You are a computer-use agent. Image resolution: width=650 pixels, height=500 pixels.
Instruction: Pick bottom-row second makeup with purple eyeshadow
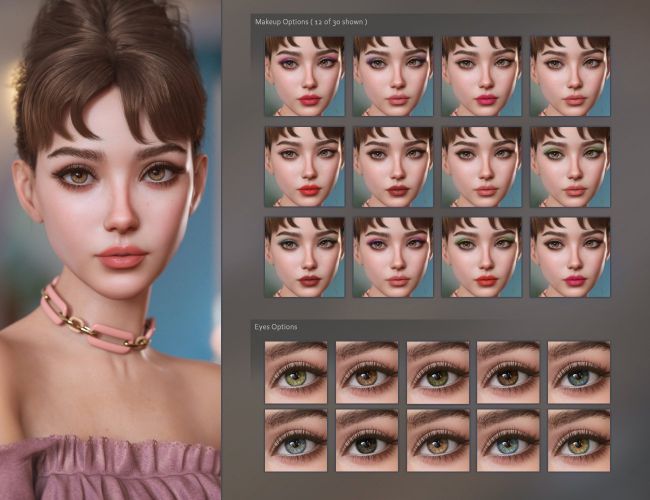coord(392,256)
